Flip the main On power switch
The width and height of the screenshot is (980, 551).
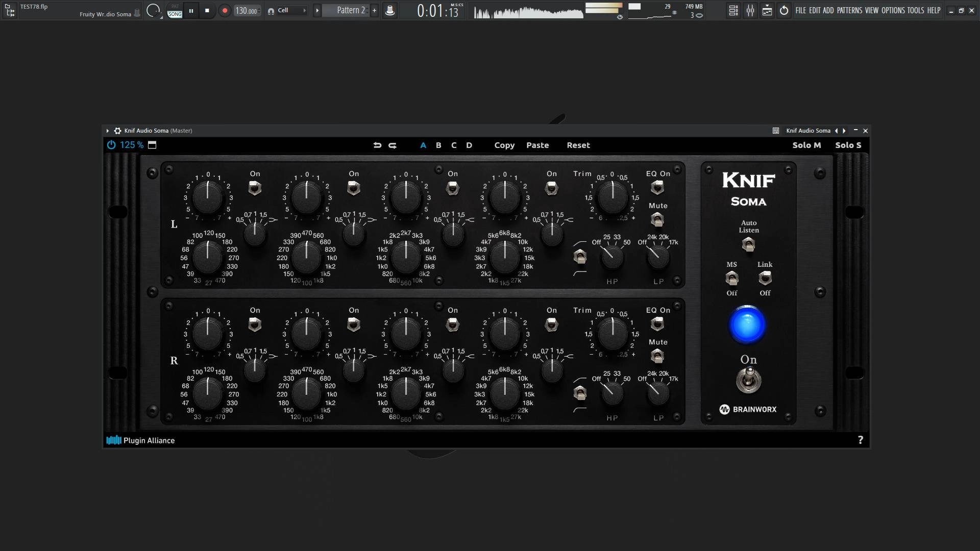[748, 381]
